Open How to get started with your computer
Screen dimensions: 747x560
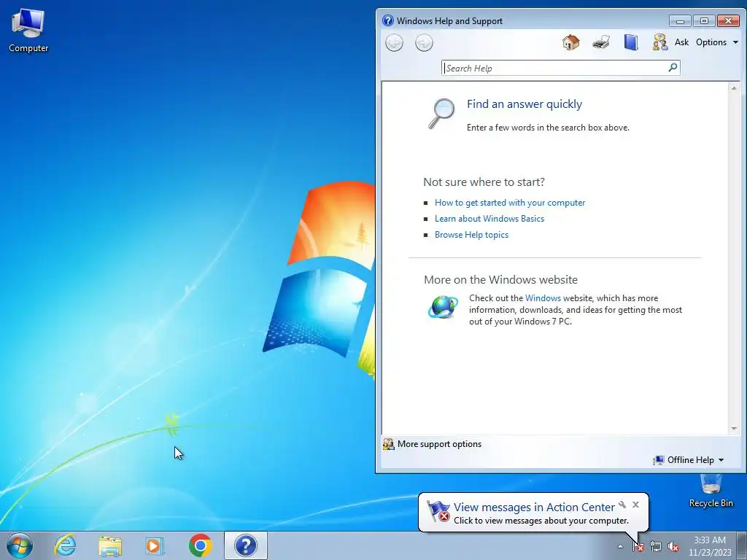coord(510,203)
